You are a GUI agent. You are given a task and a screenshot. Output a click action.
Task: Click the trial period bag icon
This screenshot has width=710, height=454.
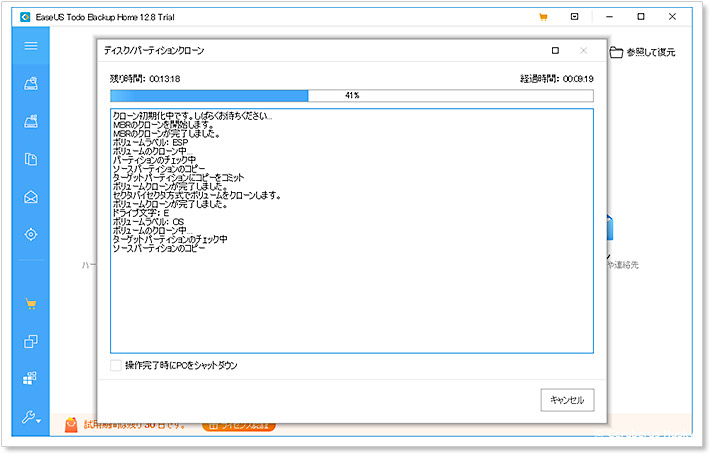click(71, 425)
